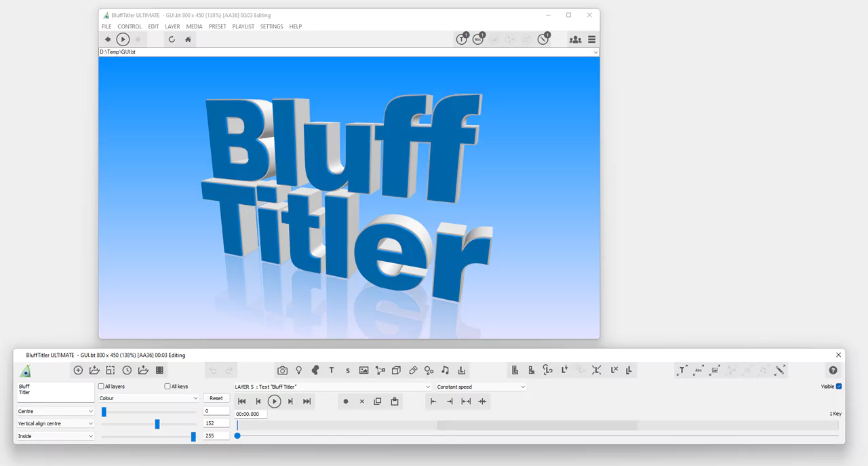This screenshot has height=466, width=868.
Task: Open the Vertical align centre dropdown
Action: click(x=55, y=423)
